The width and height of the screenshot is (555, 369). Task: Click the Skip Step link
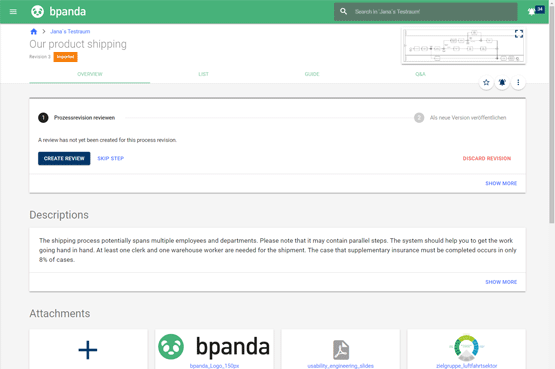[111, 158]
